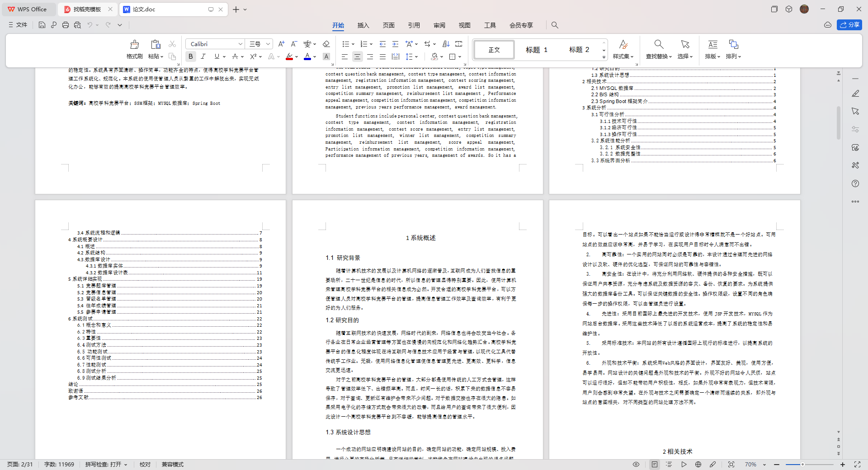Image resolution: width=868 pixels, height=470 pixels.
Task: Click 校对 in the status bar
Action: (x=145, y=465)
